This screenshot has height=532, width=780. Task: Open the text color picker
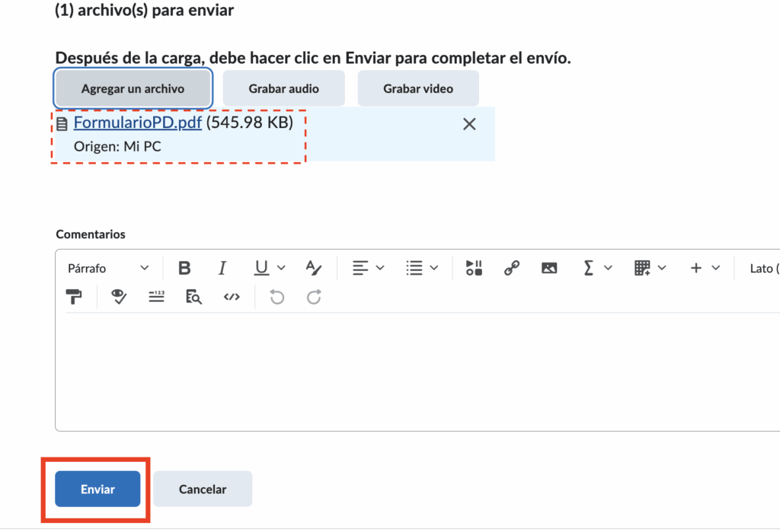click(x=314, y=268)
